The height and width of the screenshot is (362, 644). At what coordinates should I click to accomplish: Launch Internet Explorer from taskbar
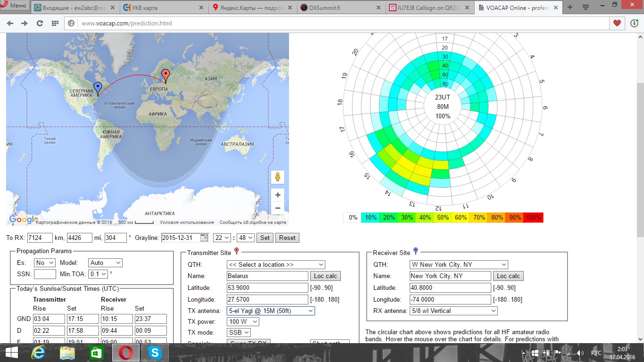click(39, 353)
